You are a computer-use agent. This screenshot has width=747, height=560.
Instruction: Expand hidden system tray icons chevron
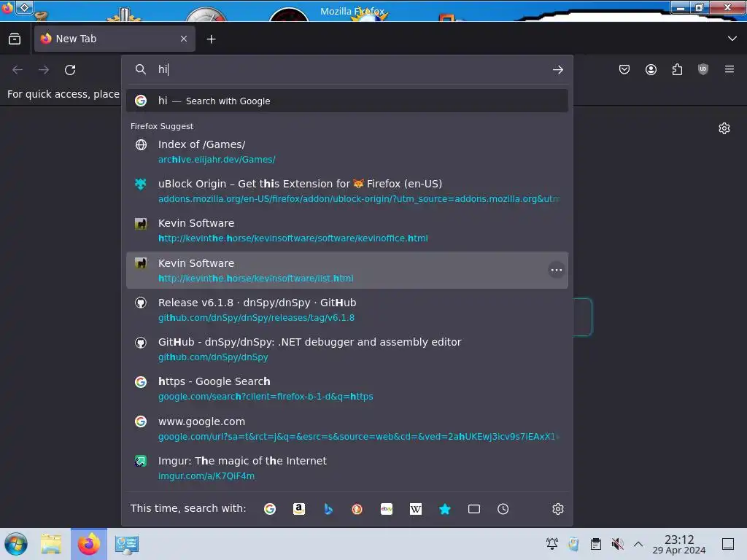pos(638,544)
